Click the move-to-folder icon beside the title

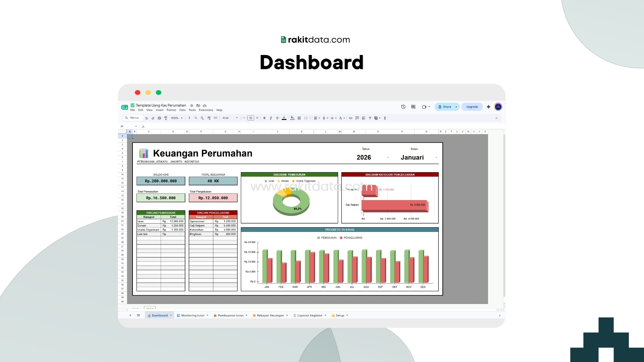(x=198, y=105)
